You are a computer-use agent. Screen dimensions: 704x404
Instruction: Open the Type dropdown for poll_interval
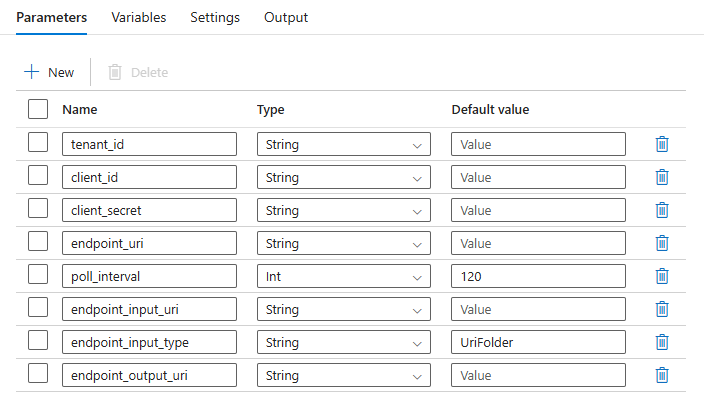[x=343, y=276]
